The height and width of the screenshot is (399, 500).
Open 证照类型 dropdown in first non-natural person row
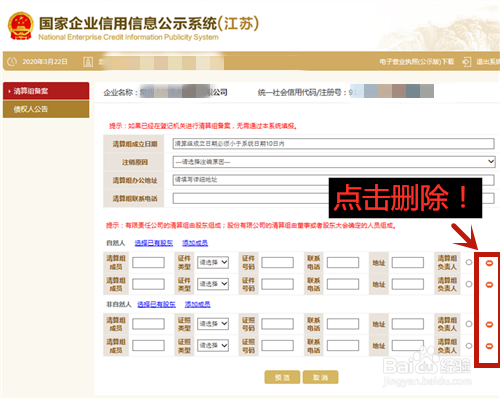click(x=213, y=324)
